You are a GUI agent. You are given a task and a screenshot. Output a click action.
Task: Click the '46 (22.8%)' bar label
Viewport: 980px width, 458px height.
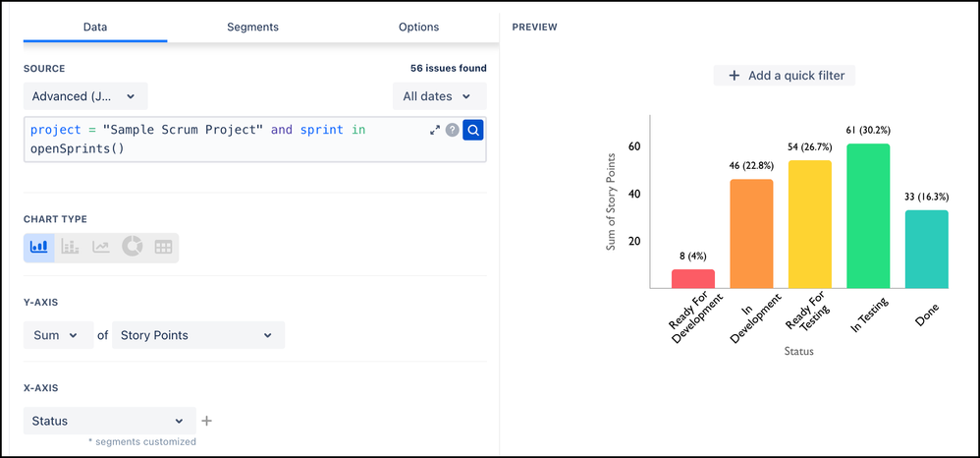point(751,166)
